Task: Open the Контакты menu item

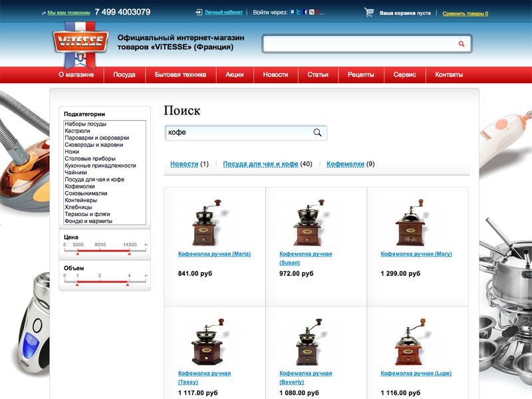Action: pyautogui.click(x=449, y=74)
